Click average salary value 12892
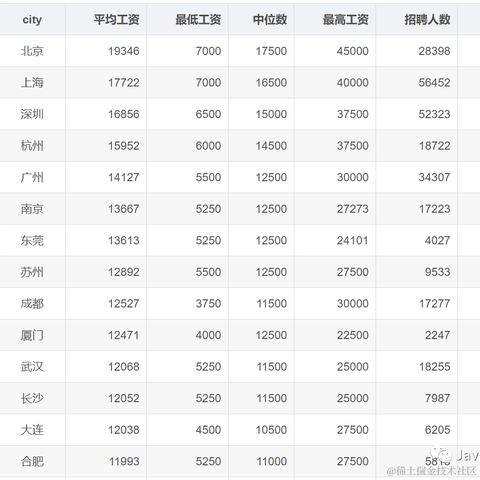Screen dimensions: 480x480 (x=124, y=272)
